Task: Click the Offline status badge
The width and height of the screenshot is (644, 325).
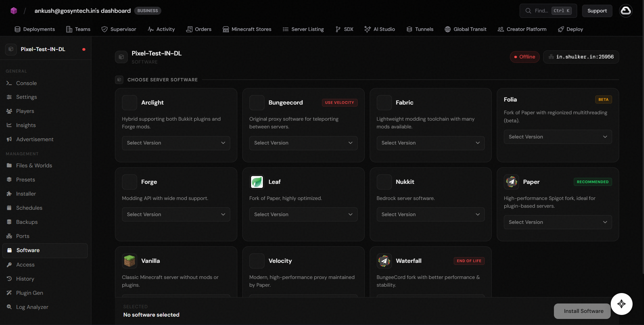Action: 525,57
